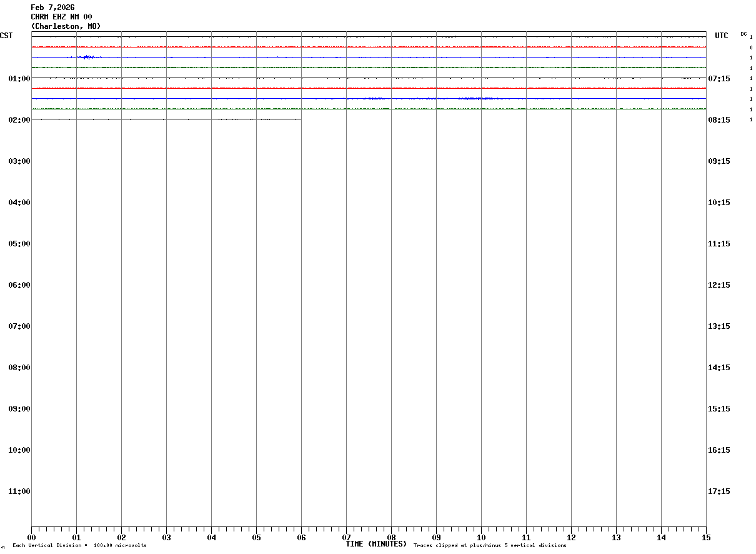Select the '09:00' CST hour label

click(19, 408)
